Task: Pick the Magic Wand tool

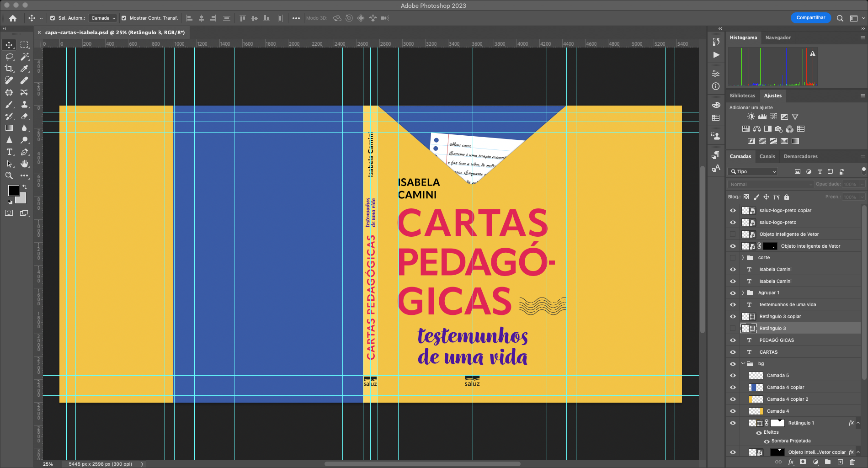Action: pyautogui.click(x=25, y=57)
